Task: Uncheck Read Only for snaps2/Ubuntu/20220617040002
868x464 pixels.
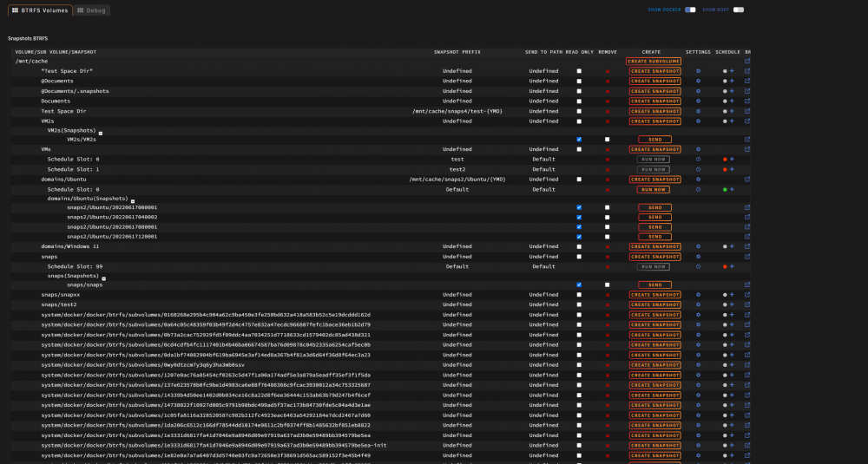Action: (579, 218)
